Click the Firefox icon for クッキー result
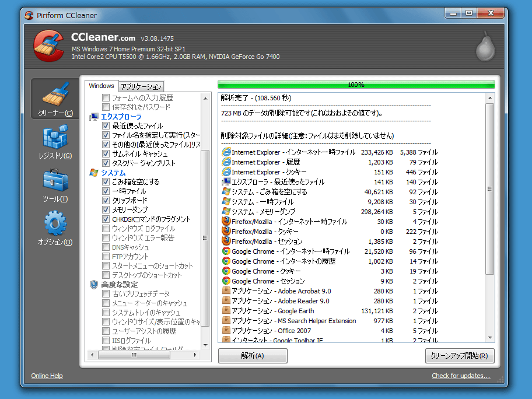The height and width of the screenshot is (399, 532). pyautogui.click(x=226, y=231)
